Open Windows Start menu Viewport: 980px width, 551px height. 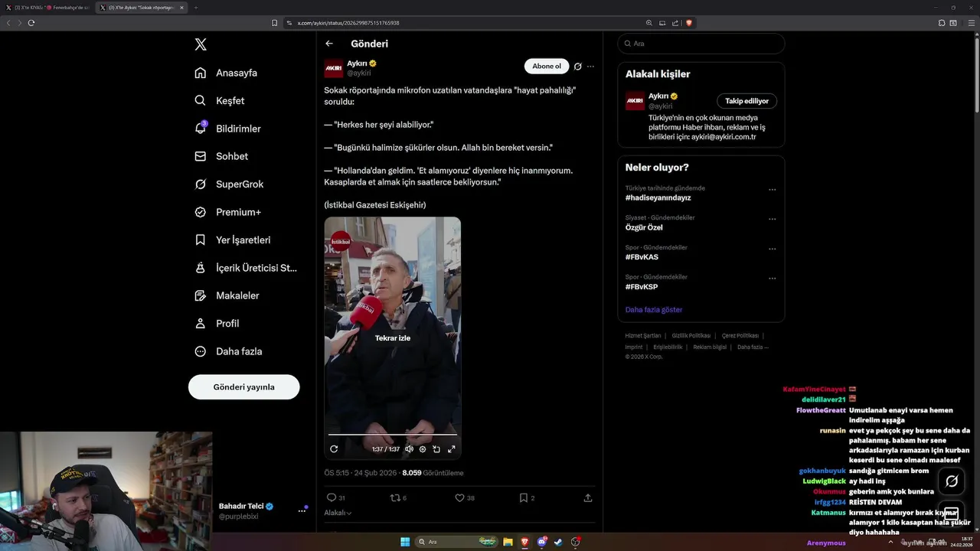[x=405, y=542]
